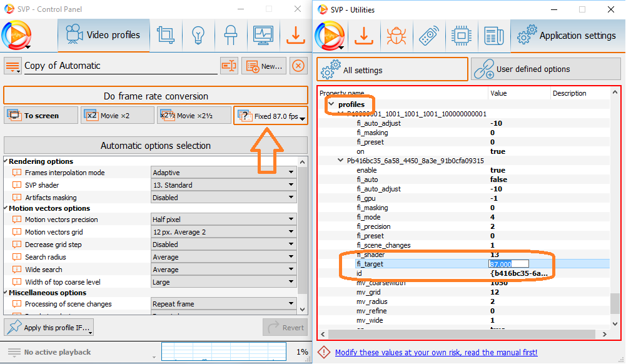
Task: Click info icon for Frames interpolation mode
Action: tap(17, 173)
